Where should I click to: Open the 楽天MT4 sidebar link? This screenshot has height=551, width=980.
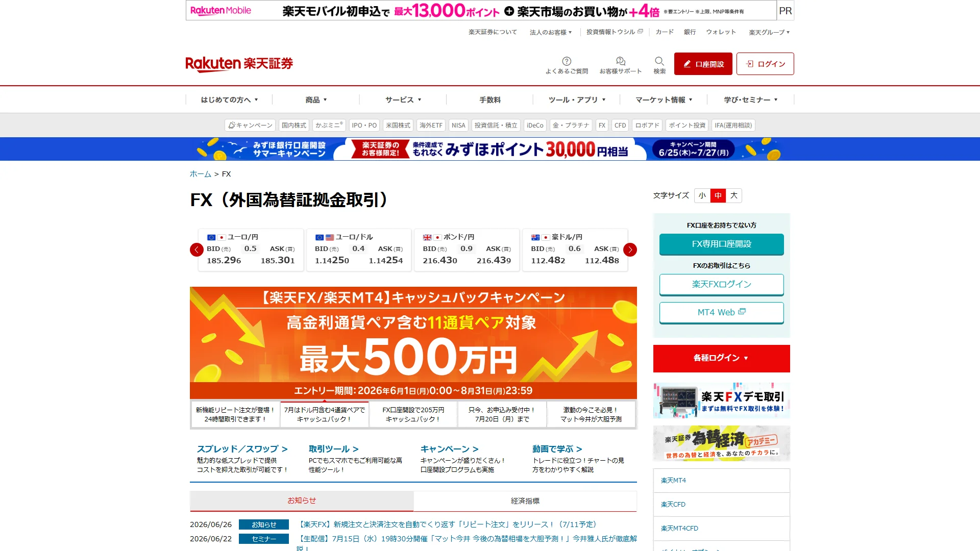point(722,481)
